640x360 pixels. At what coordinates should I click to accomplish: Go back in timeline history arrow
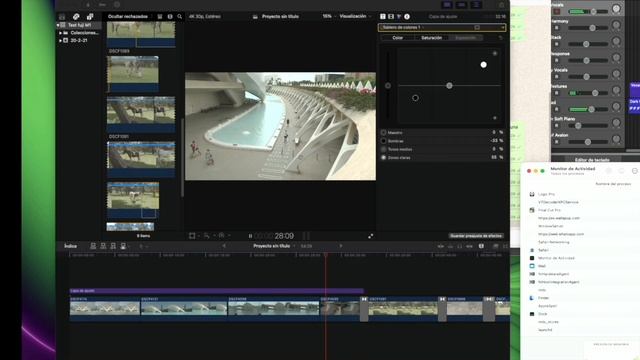tap(224, 246)
